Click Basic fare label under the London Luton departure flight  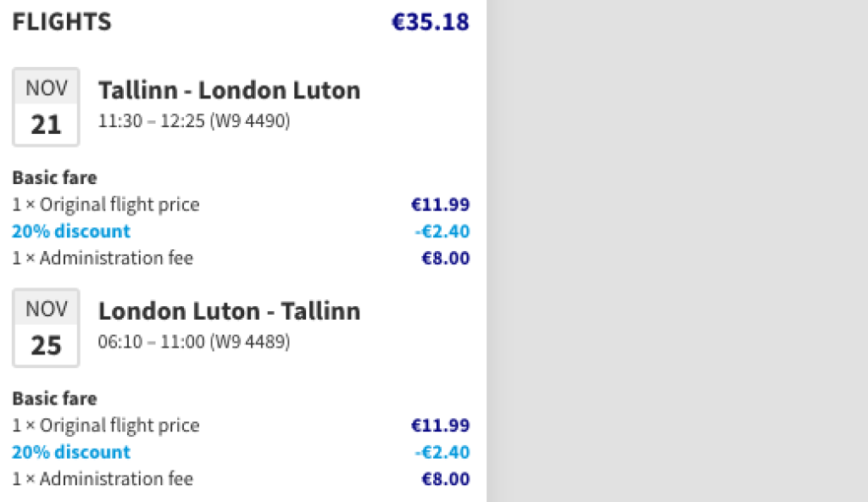point(54,399)
